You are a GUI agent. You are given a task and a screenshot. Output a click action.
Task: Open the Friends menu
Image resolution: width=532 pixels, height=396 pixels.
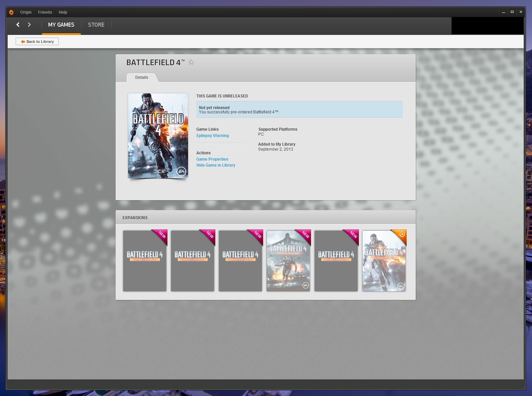45,12
